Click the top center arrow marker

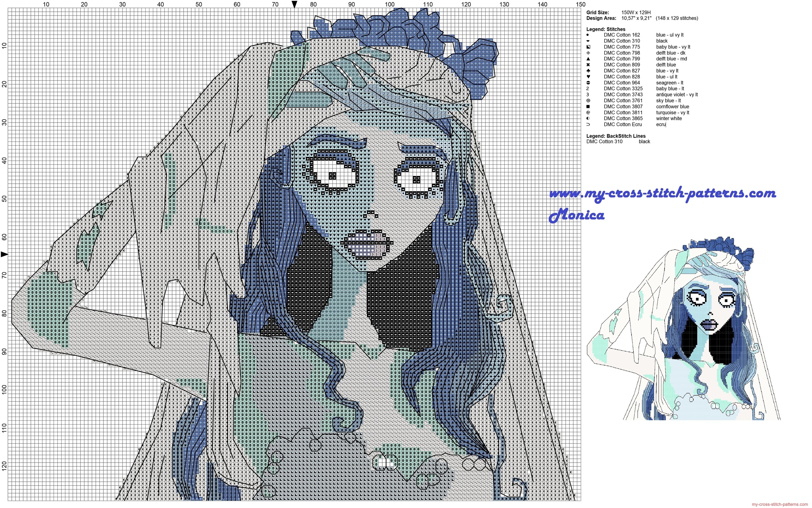point(295,4)
